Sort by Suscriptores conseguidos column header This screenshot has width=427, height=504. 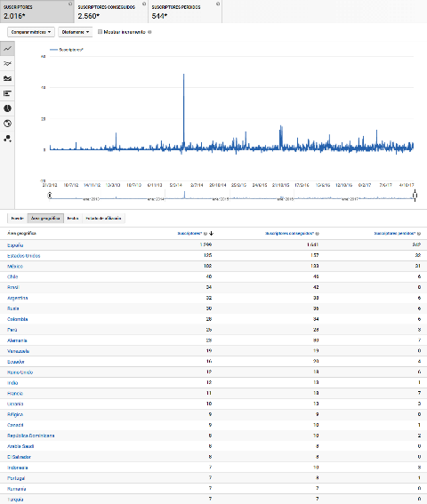(x=289, y=234)
